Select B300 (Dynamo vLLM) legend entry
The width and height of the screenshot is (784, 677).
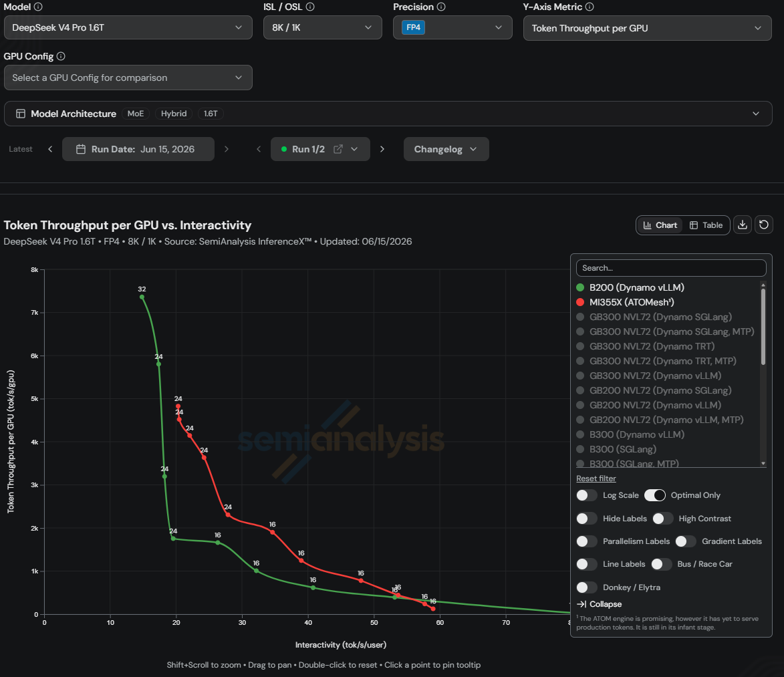[636, 435]
